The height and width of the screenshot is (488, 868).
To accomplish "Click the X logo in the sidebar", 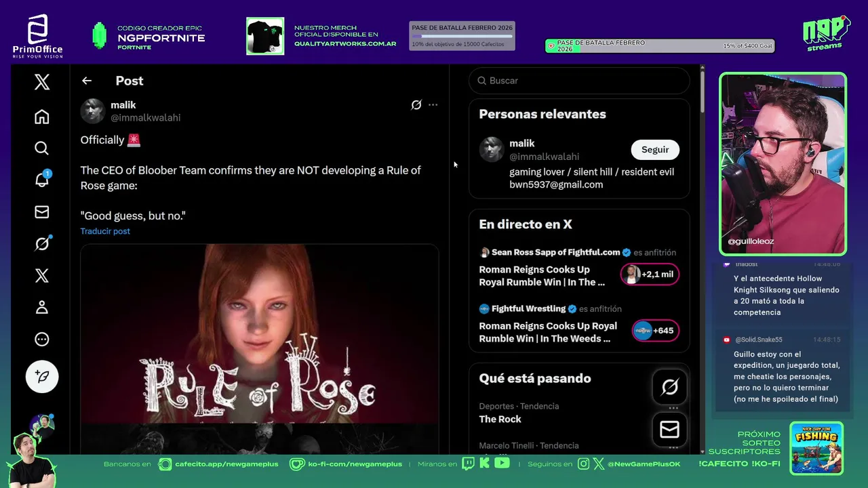I will (42, 82).
